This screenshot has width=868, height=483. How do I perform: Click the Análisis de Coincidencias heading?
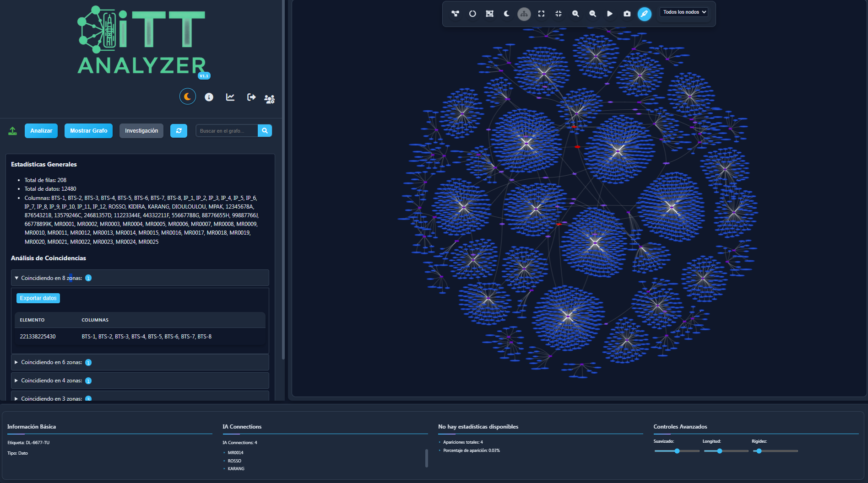[49, 258]
